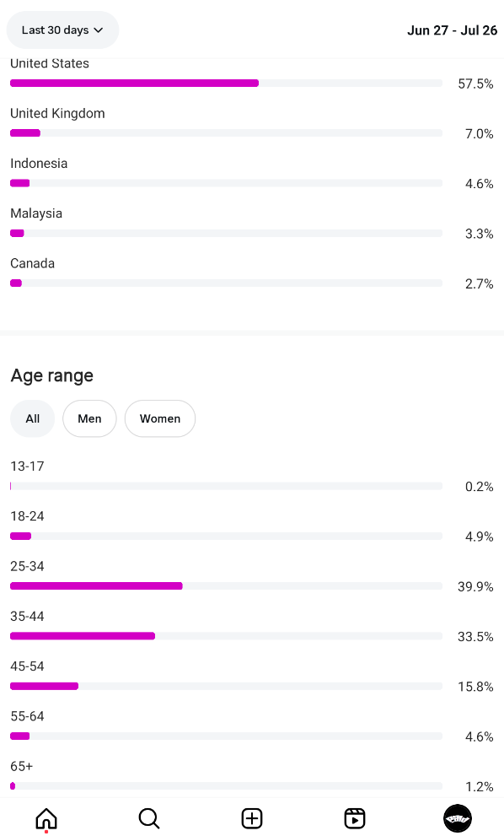Tap the Create new post plus icon
Image resolution: width=504 pixels, height=836 pixels.
point(252,818)
